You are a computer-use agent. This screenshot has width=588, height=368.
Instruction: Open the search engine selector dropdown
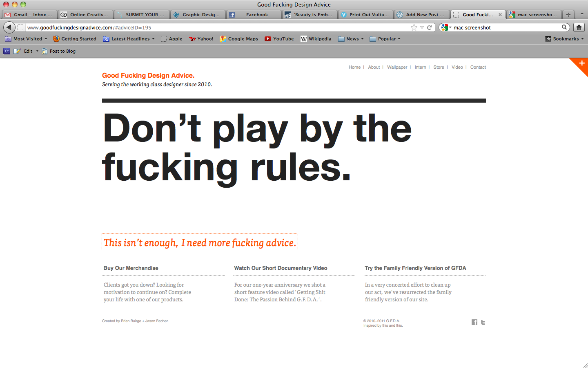[446, 27]
